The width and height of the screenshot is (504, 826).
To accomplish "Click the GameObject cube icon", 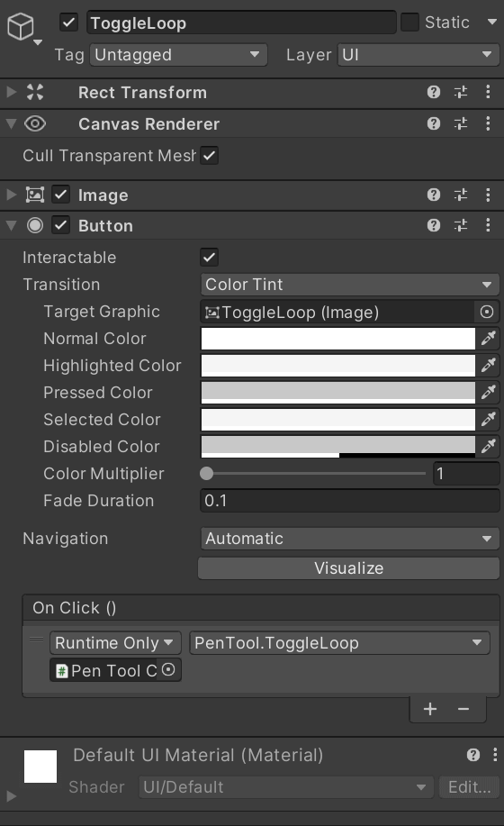I will click(21, 26).
